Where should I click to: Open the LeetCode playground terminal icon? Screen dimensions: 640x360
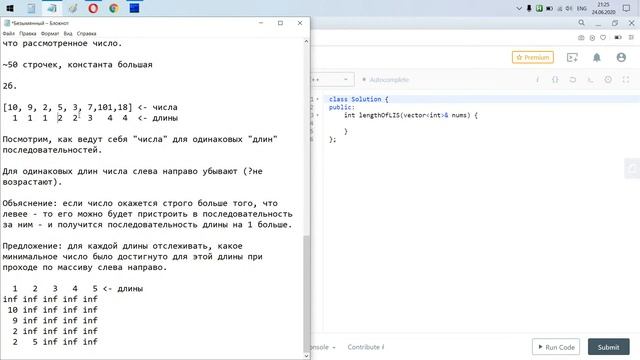click(572, 58)
